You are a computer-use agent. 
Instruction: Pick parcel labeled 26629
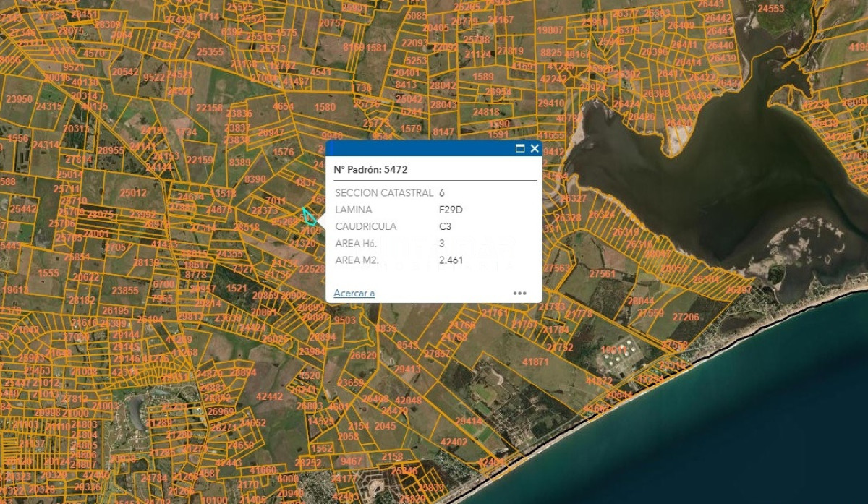tap(364, 355)
